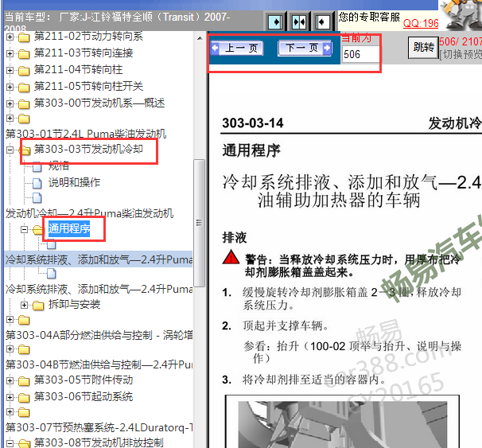Select the 第211-03节转向连接 tree item
The image size is (482, 448).
click(x=84, y=53)
